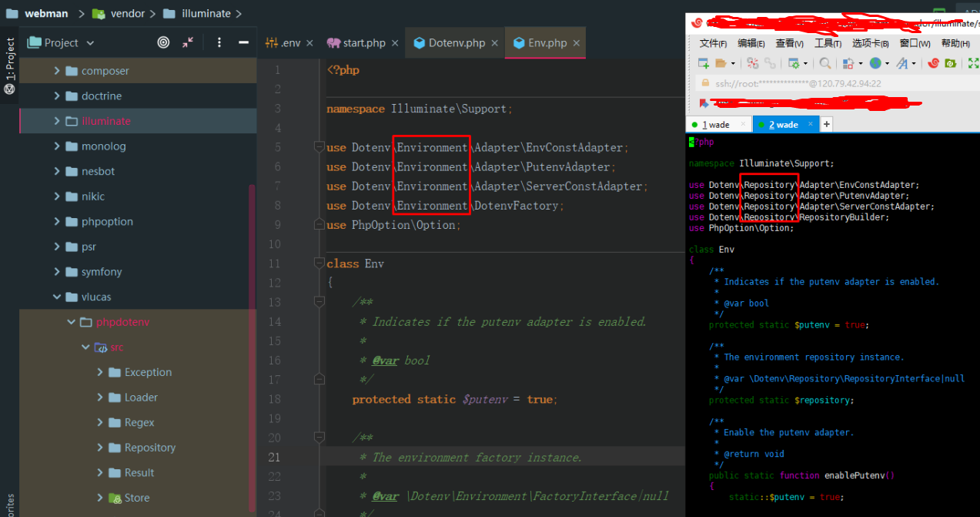
Task: Click the green full screen icon in Xshell
Action: pos(974,63)
